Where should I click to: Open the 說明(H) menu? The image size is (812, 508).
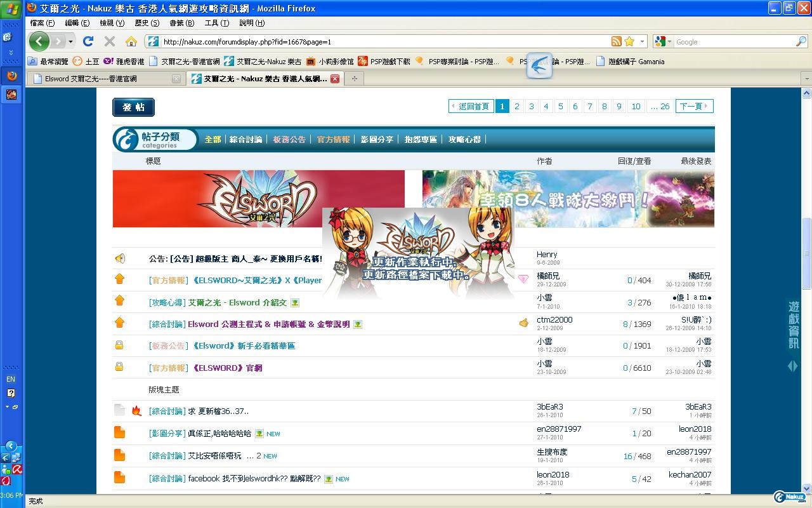click(251, 23)
